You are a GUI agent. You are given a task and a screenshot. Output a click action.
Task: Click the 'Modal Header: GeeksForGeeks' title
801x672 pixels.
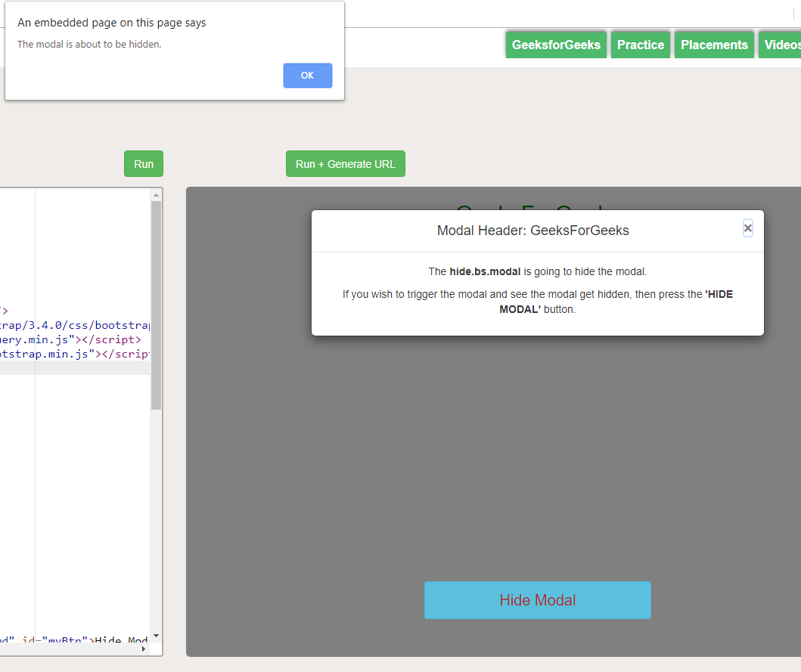pos(532,231)
